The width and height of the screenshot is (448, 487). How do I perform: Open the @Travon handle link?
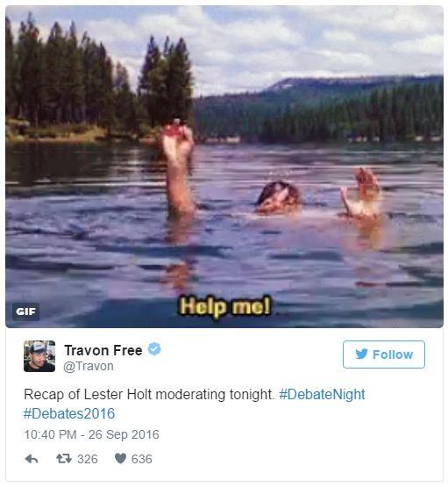pyautogui.click(x=89, y=366)
